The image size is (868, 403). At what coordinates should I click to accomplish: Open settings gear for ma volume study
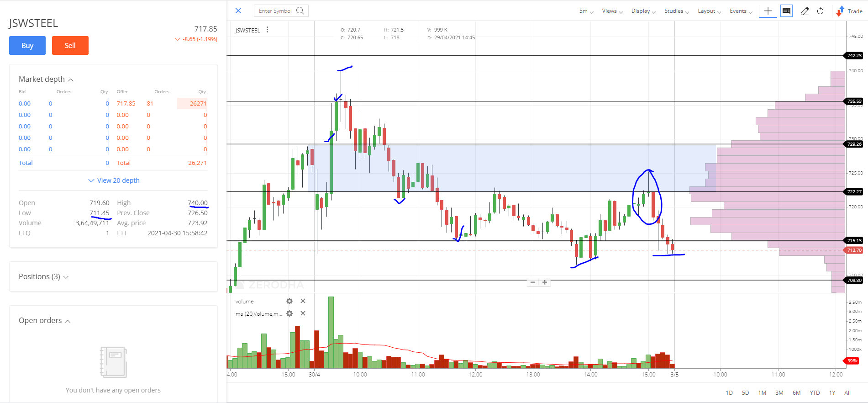[x=289, y=313]
